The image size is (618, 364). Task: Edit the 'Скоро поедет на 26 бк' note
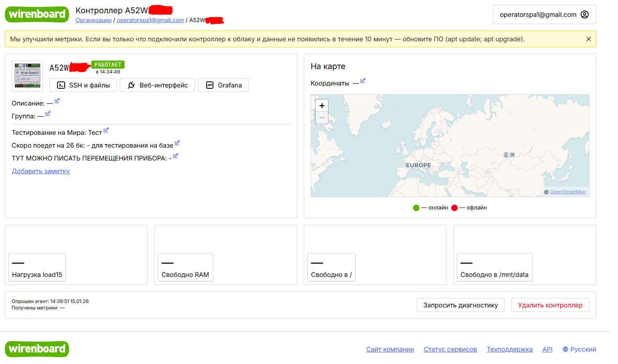[x=177, y=143]
